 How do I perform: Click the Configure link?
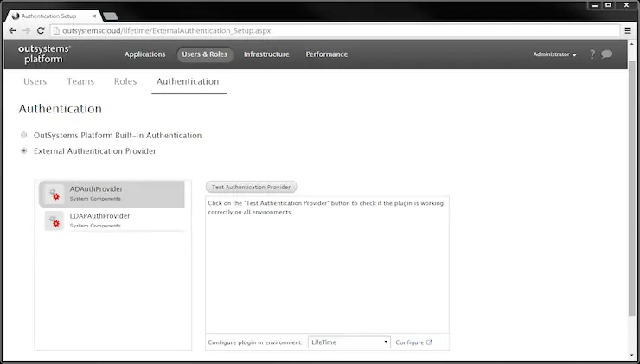(x=409, y=342)
